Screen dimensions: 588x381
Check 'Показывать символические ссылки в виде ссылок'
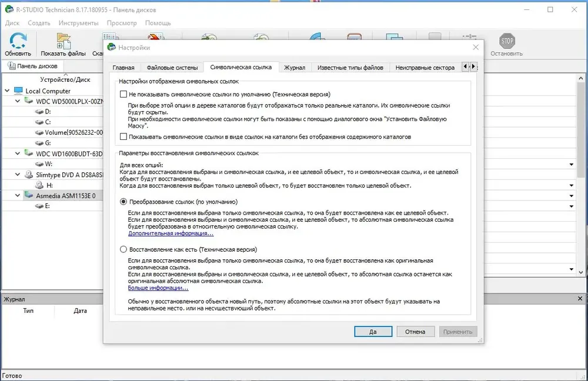click(x=123, y=136)
